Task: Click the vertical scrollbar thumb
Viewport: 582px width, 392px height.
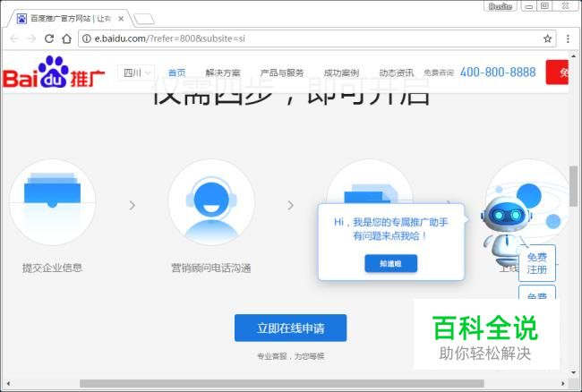Action: coord(573,186)
